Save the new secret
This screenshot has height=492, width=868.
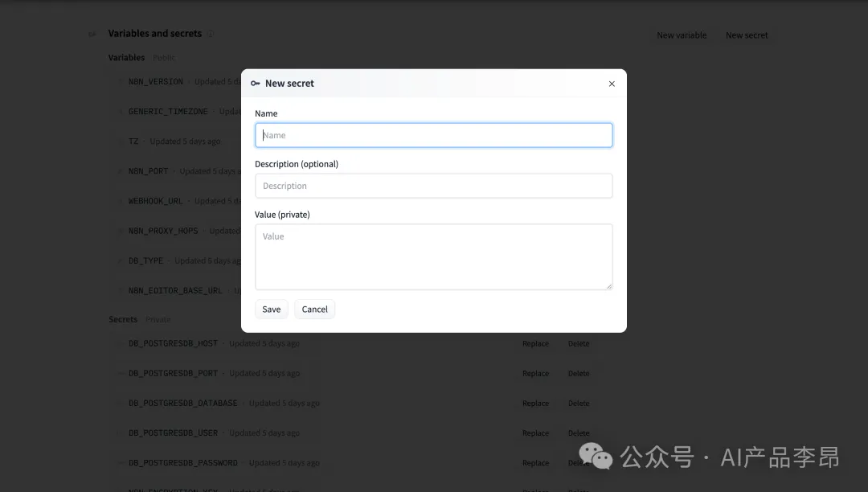pyautogui.click(x=272, y=310)
